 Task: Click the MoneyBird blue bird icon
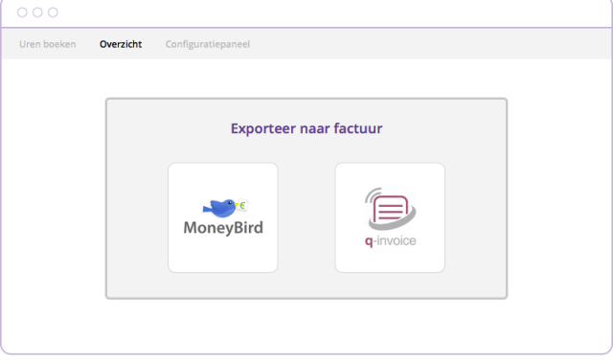point(219,208)
